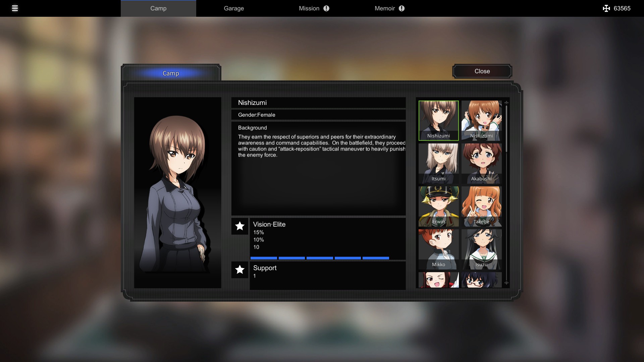The height and width of the screenshot is (362, 644).
Task: Open the hamburger menu icon
Action: (15, 8)
